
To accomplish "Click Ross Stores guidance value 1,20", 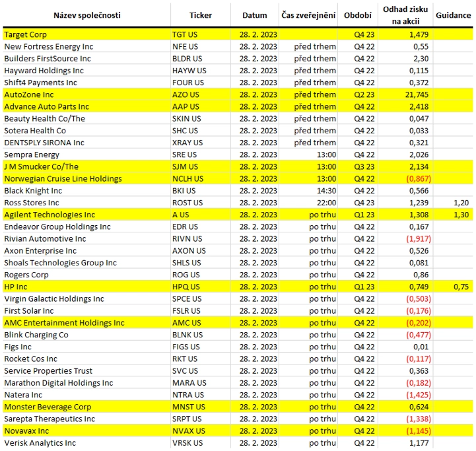I will tap(461, 203).
